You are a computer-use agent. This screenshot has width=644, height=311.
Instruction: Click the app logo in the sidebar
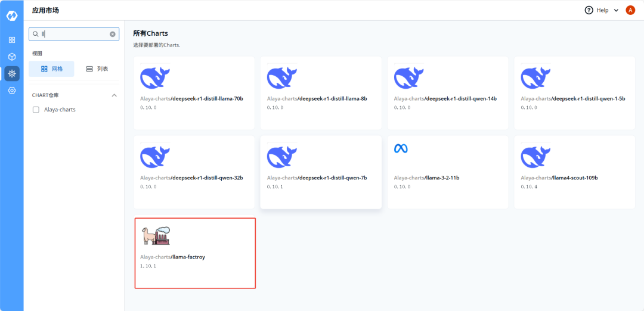pyautogui.click(x=11, y=15)
